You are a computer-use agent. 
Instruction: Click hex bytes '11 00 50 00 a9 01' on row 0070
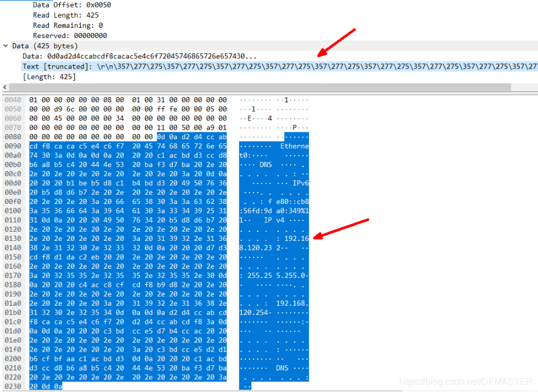click(x=192, y=127)
